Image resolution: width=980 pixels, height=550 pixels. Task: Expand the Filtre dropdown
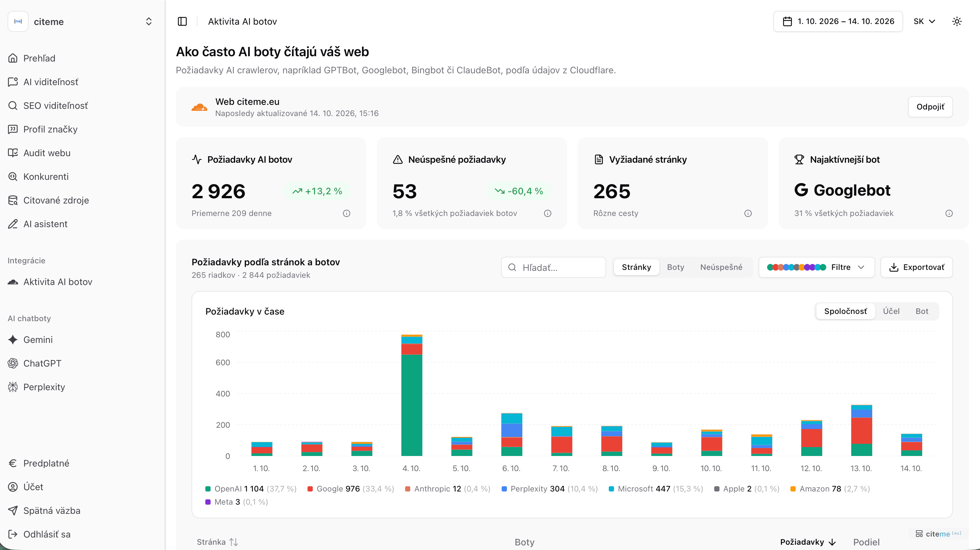[816, 267]
